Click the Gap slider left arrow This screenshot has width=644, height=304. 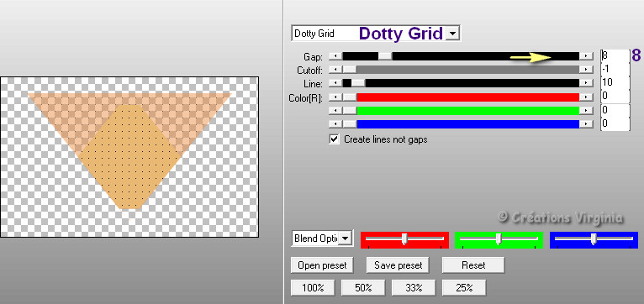[335, 56]
